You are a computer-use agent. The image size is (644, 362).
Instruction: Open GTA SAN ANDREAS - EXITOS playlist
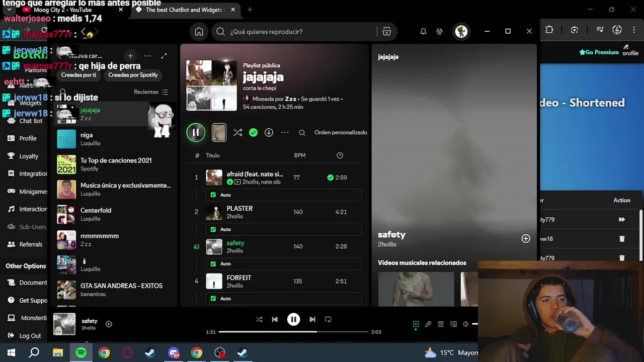pos(115,290)
